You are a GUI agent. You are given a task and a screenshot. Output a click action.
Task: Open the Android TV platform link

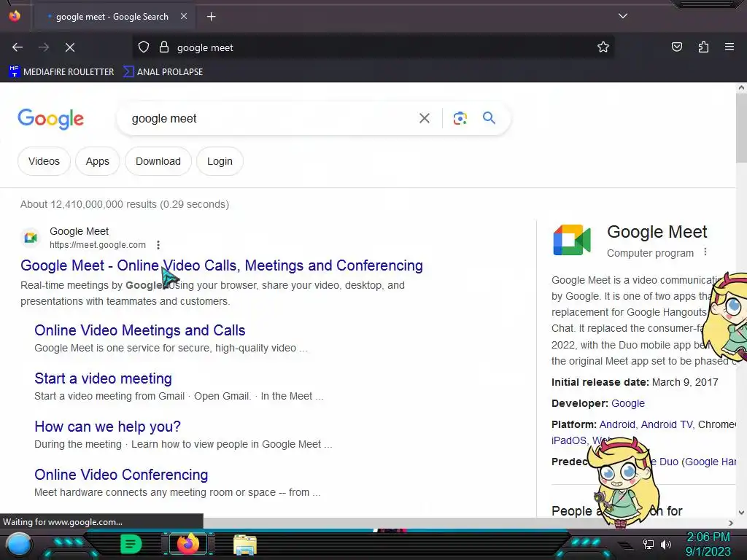(667, 424)
